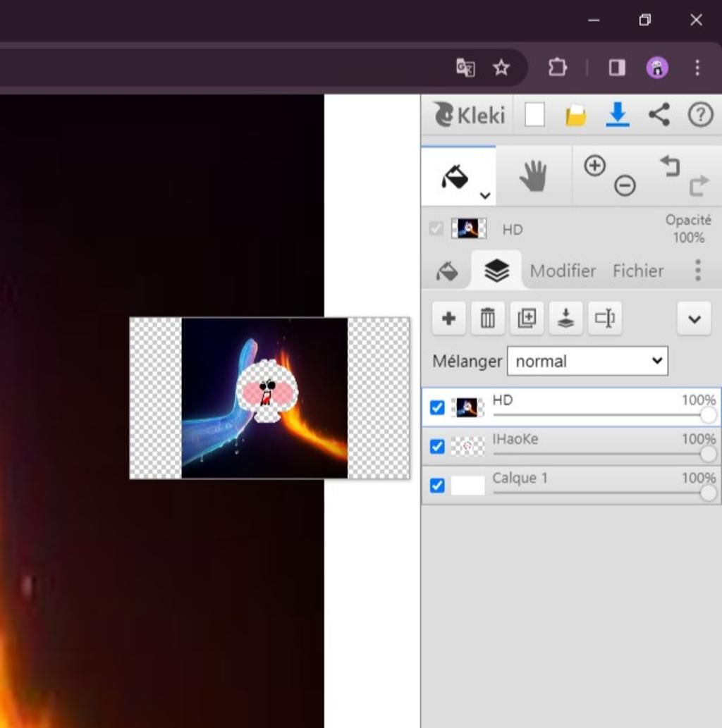Duplicate the selected layer
Screen dimensions: 722x728
[527, 319]
